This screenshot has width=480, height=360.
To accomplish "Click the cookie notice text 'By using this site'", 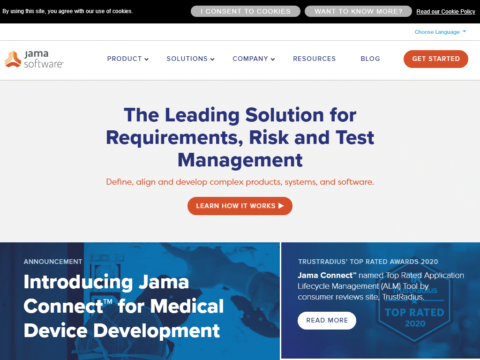I will point(67,11).
